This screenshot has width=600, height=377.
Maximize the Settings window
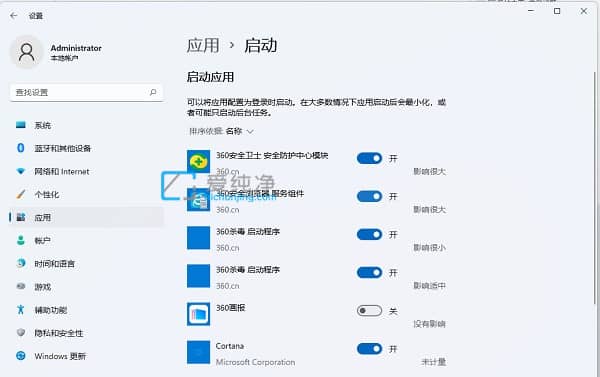pyautogui.click(x=557, y=11)
